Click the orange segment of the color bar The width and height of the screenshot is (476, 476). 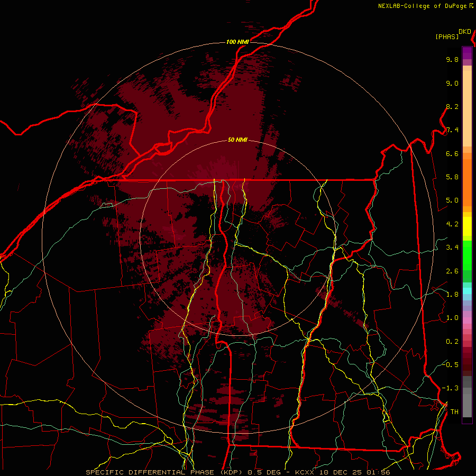coord(467,182)
